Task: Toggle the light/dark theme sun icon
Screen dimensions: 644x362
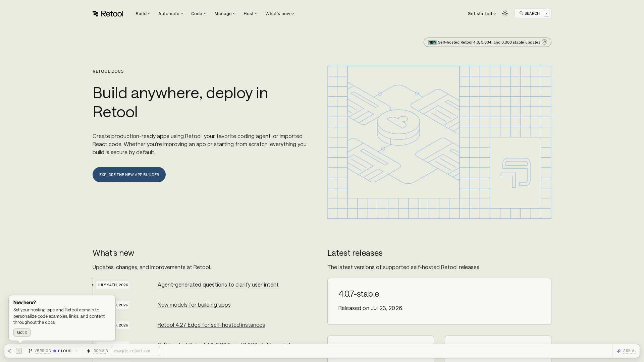Action: pyautogui.click(x=505, y=13)
